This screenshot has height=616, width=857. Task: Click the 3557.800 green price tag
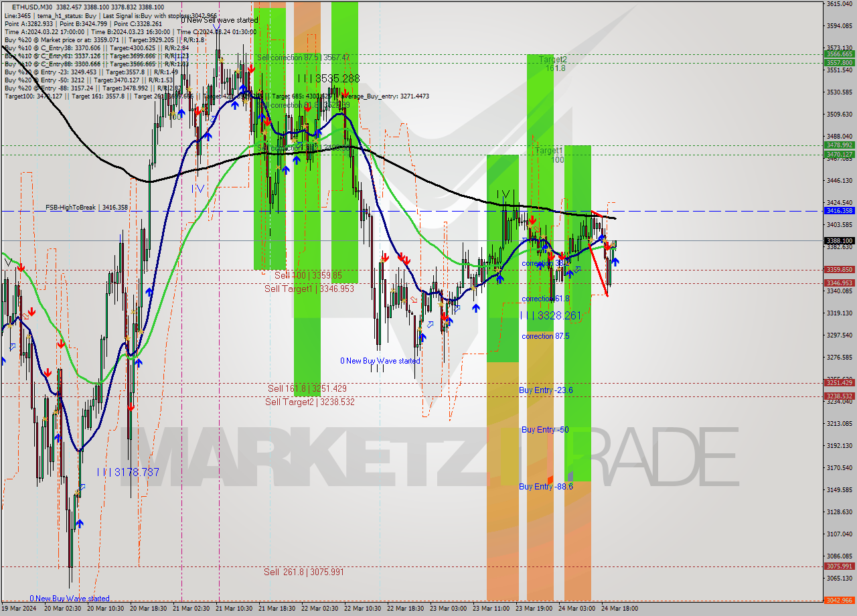[839, 62]
